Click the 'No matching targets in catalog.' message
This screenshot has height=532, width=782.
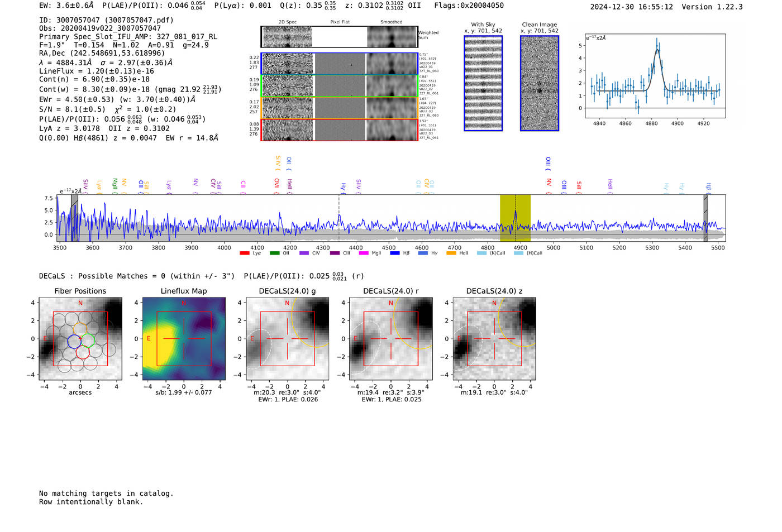[106, 493]
